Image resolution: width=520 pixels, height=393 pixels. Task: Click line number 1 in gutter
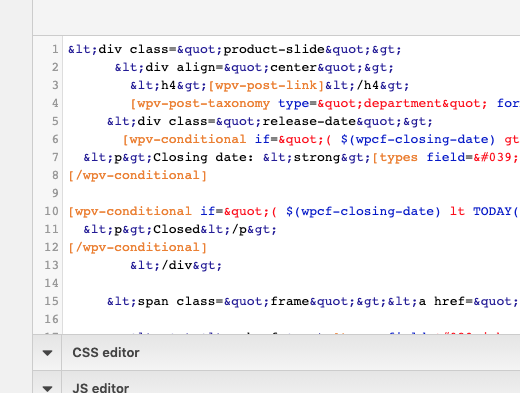pyautogui.click(x=55, y=49)
